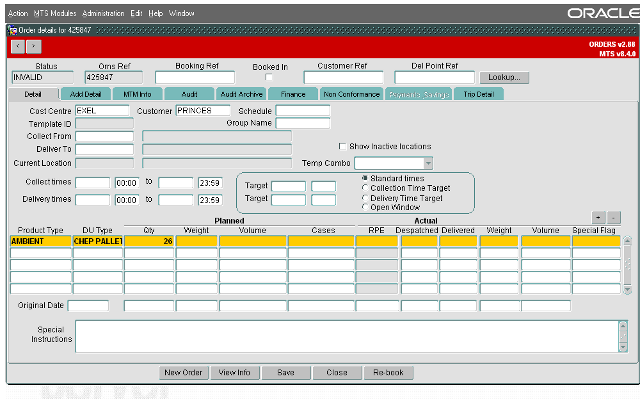Enable Show Inactive locations checkbox
This screenshot has height=399, width=640.
click(x=342, y=146)
